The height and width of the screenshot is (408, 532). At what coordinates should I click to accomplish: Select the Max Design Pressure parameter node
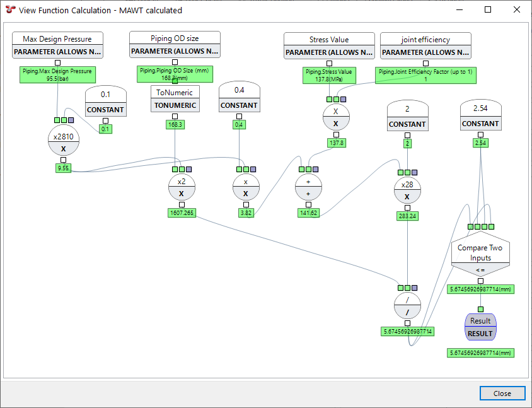point(57,45)
